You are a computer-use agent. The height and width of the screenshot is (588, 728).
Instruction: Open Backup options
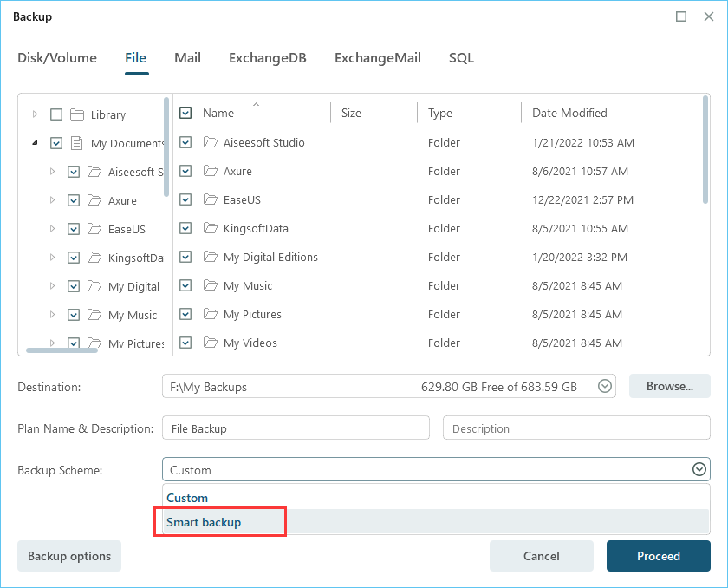click(69, 556)
